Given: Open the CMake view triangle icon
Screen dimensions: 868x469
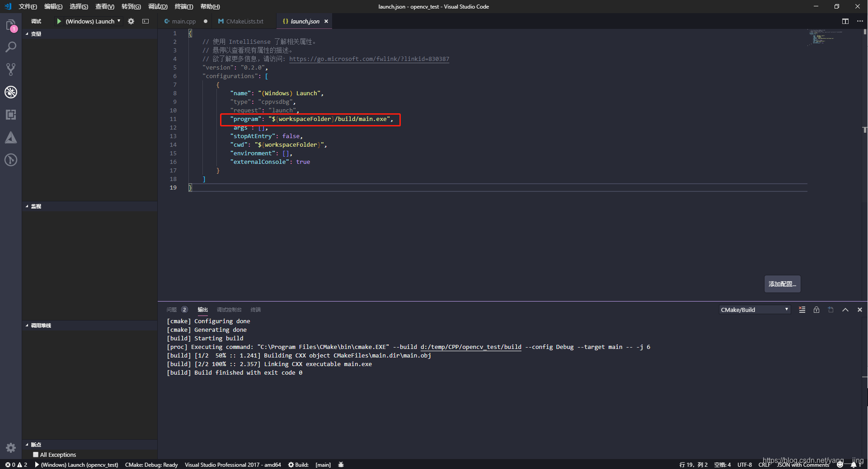Looking at the screenshot, I should coord(11,137).
